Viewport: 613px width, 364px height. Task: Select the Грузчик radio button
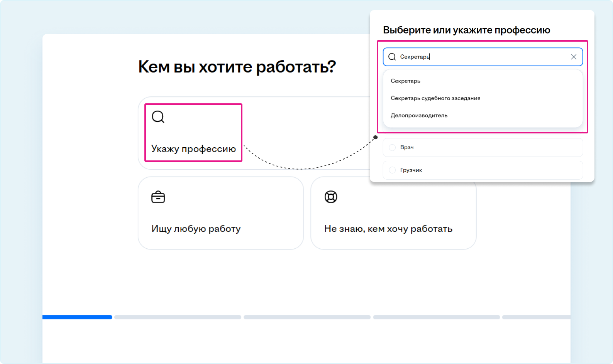click(x=392, y=170)
